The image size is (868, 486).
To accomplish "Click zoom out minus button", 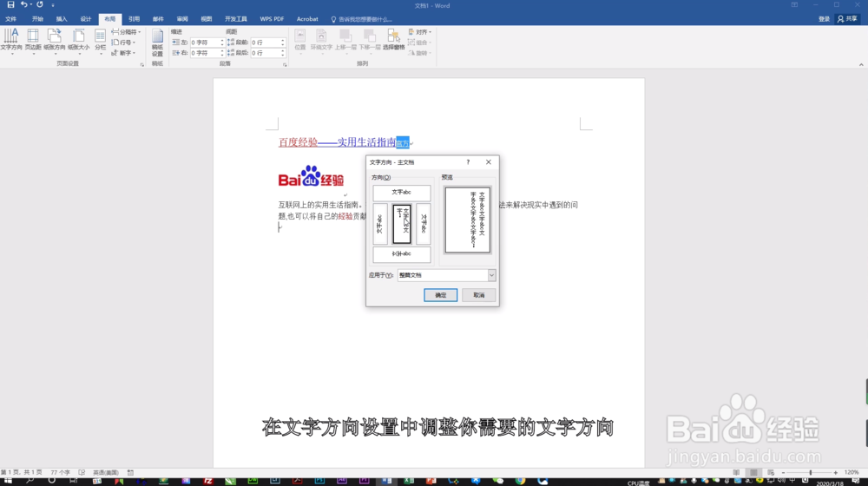I will [x=783, y=473].
